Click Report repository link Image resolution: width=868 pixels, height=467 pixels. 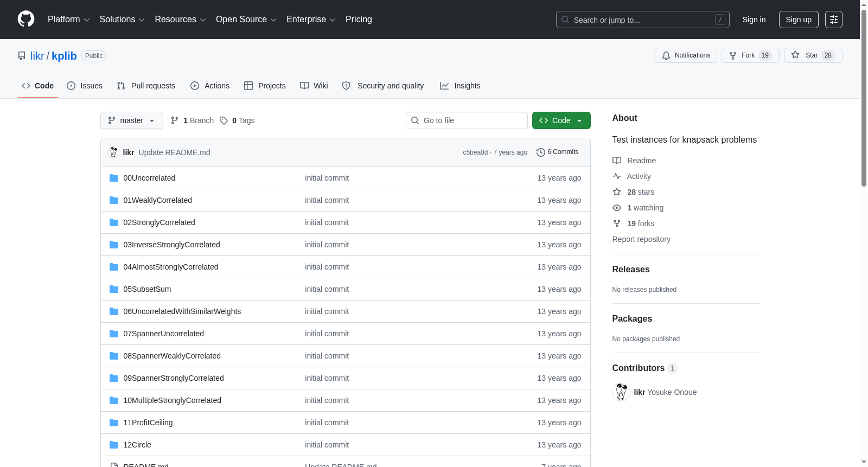[641, 239]
